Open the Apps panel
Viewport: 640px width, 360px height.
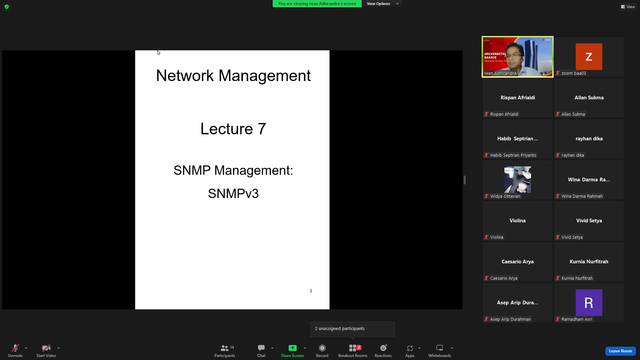(410, 350)
